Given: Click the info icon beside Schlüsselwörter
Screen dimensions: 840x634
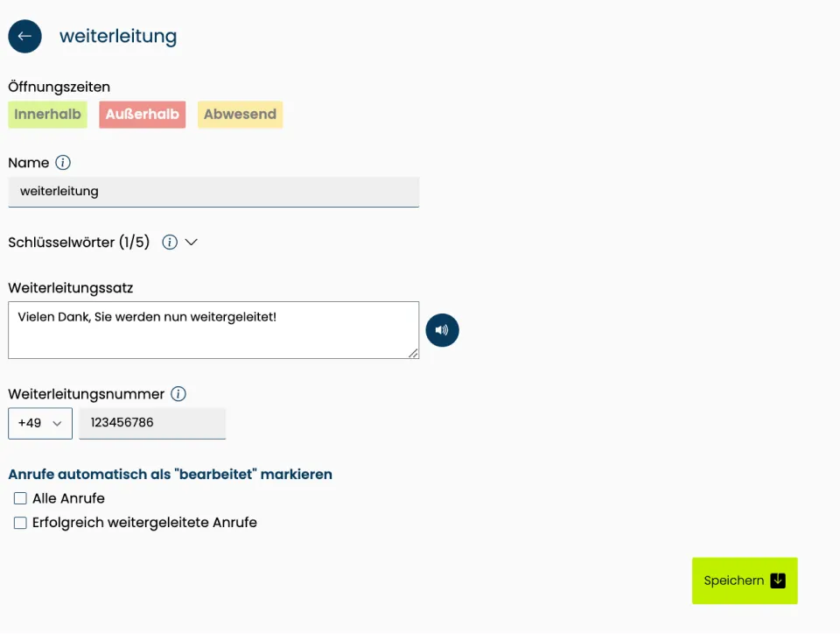Looking at the screenshot, I should 169,242.
